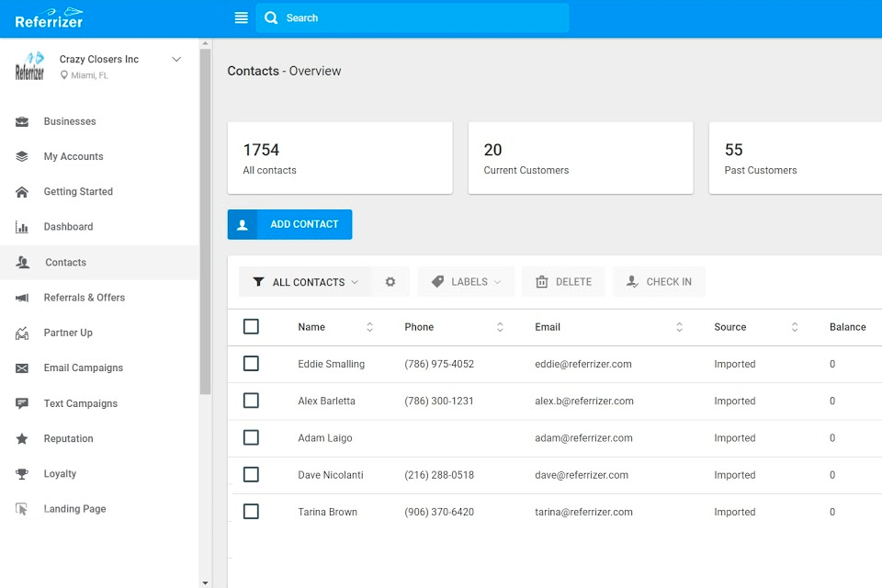Click the Email Campaigns envelope icon
The width and height of the screenshot is (882, 588).
(22, 368)
